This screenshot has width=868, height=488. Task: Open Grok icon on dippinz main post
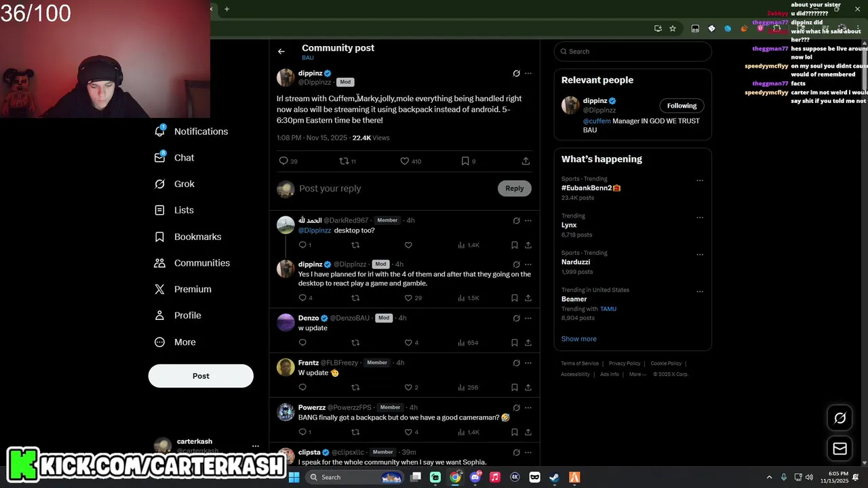[516, 73]
